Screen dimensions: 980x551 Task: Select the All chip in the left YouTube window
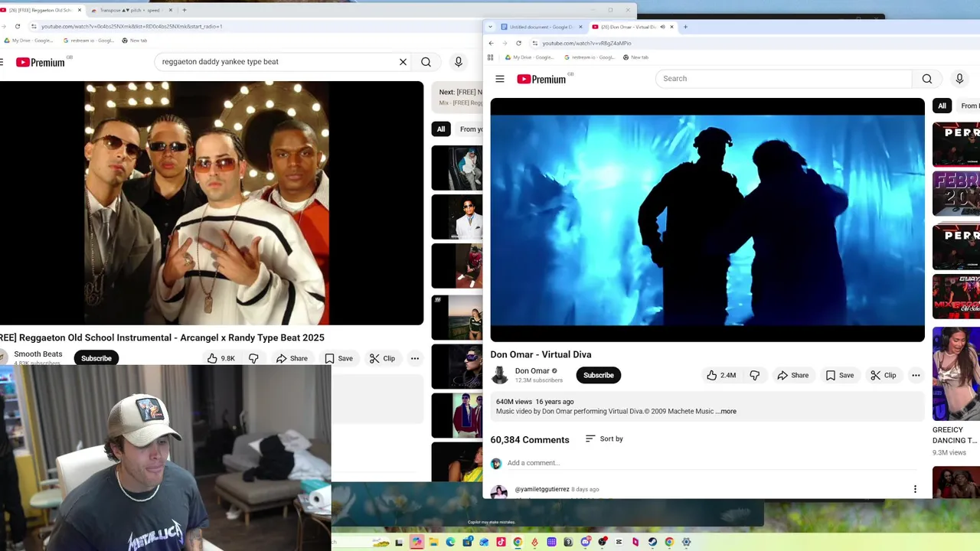pos(441,129)
